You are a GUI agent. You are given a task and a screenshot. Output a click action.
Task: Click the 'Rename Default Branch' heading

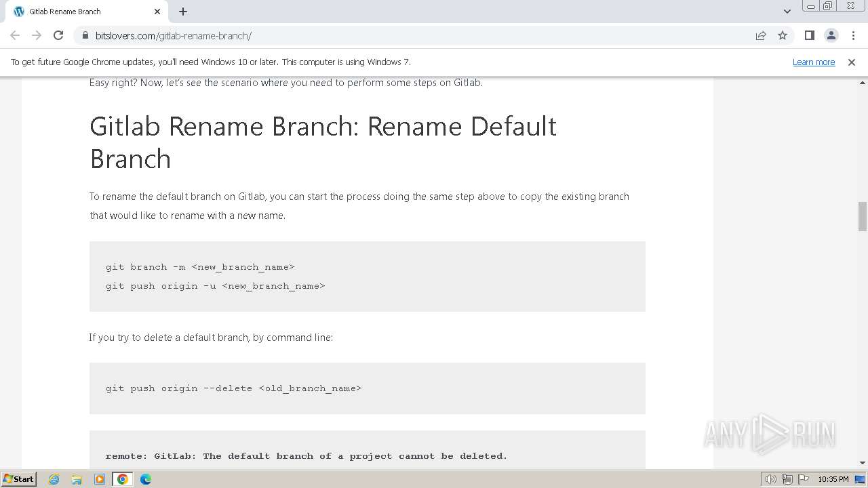[x=323, y=142]
